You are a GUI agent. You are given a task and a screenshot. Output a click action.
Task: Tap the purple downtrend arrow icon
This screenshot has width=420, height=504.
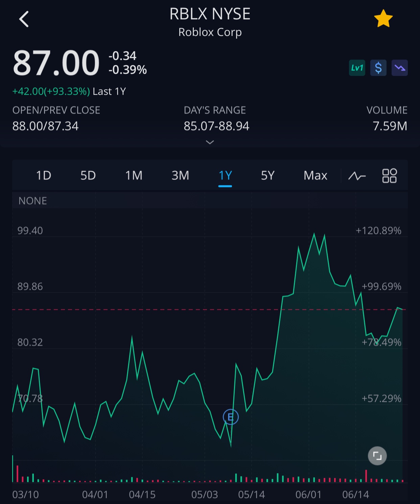pos(400,68)
